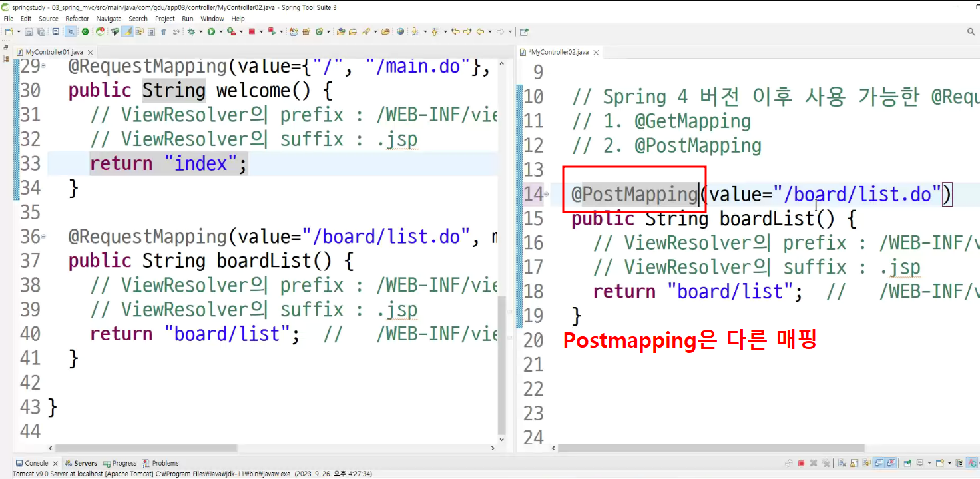The width and height of the screenshot is (980, 479).
Task: Click the Save icon in the toolbar
Action: (x=28, y=31)
